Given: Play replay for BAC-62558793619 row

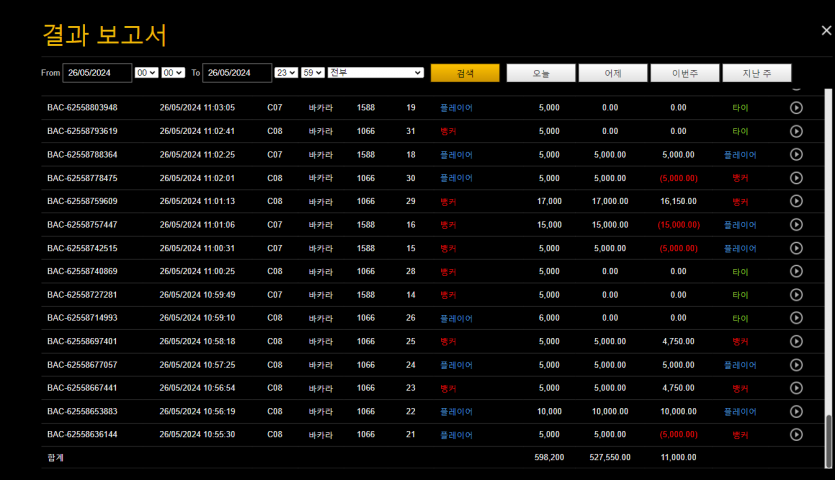Looking at the screenshot, I should (x=796, y=131).
